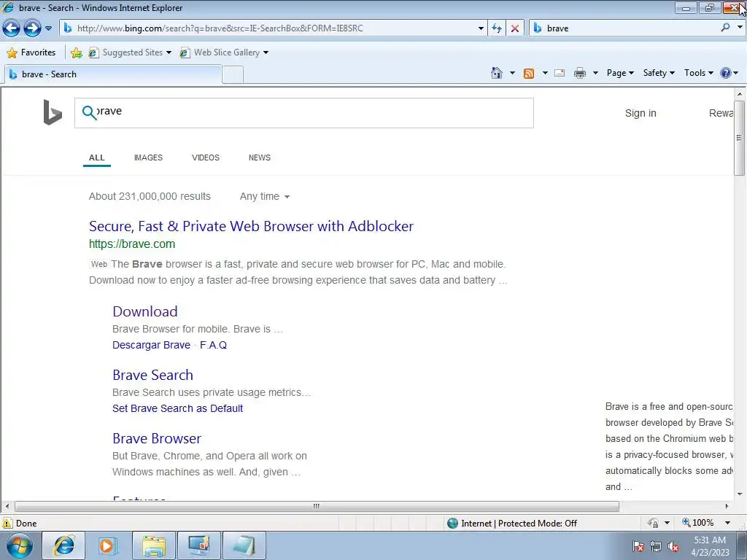The image size is (747, 560).
Task: Open the Safety menu
Action: point(659,73)
